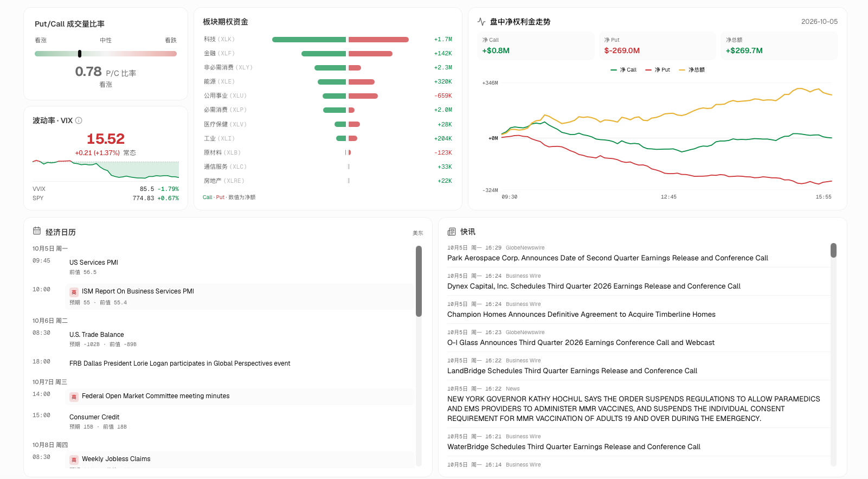Open the Governor Kathy Hochul MMR vaccine headline
The width and height of the screenshot is (868, 479).
[x=634, y=408]
